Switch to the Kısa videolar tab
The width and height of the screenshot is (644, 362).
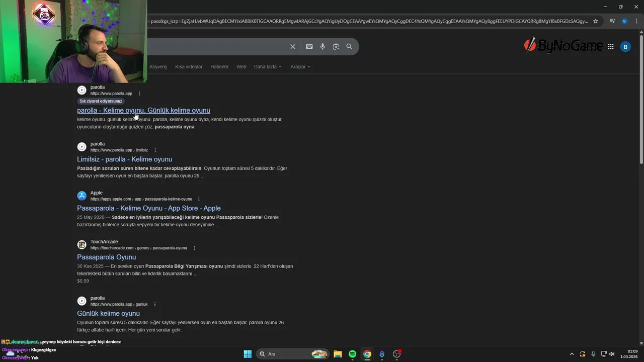pos(189,67)
